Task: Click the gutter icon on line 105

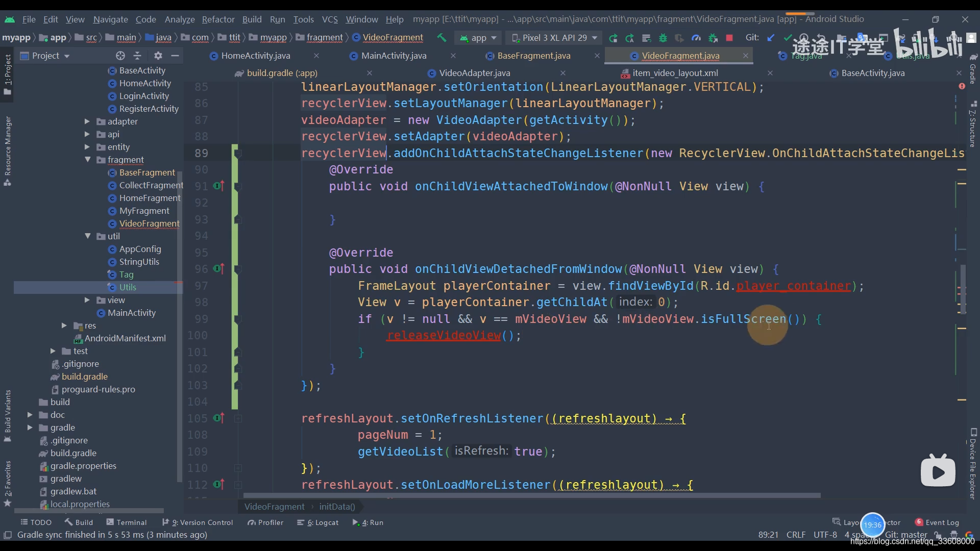Action: click(218, 418)
